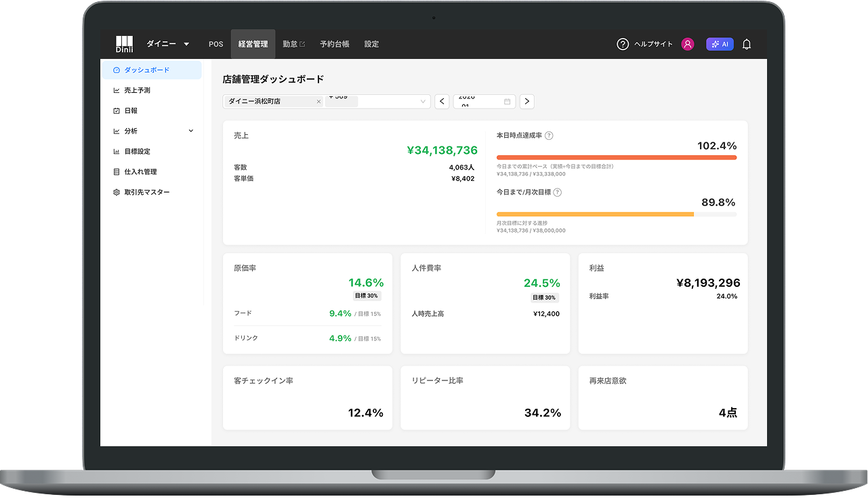This screenshot has width=868, height=501.
Task: Go to next month with right arrow
Action: click(x=526, y=102)
